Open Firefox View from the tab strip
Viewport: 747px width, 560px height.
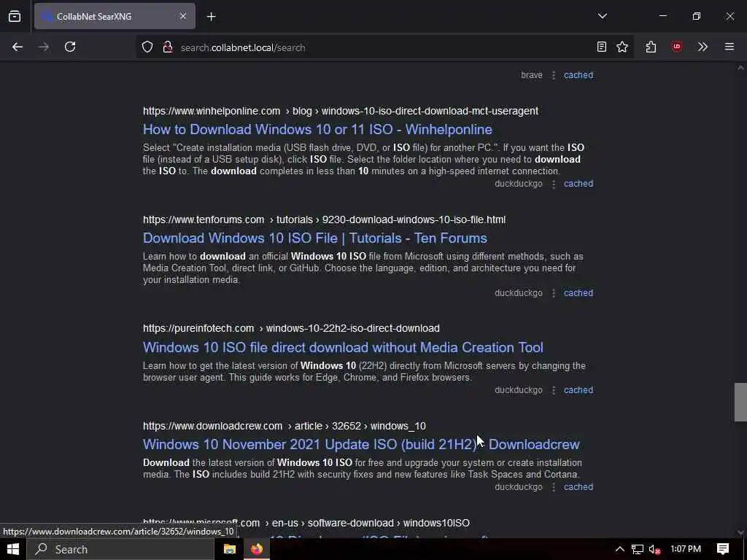click(x=15, y=16)
